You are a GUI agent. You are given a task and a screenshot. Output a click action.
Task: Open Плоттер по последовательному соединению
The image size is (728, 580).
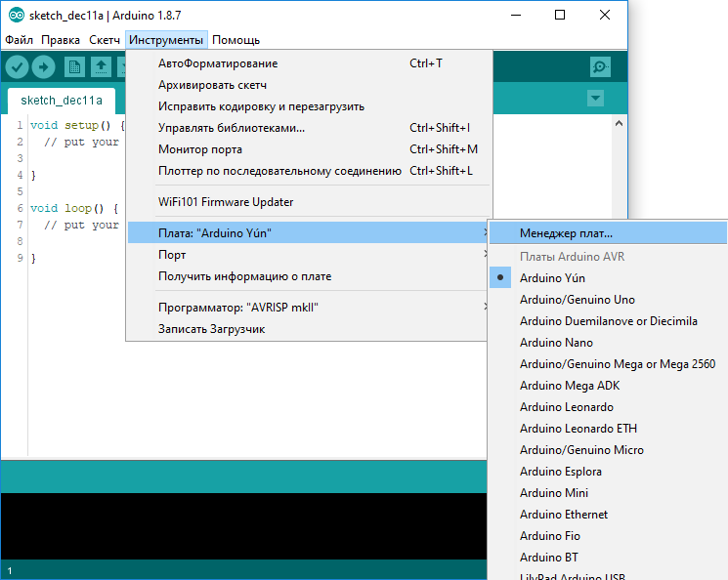[309, 171]
